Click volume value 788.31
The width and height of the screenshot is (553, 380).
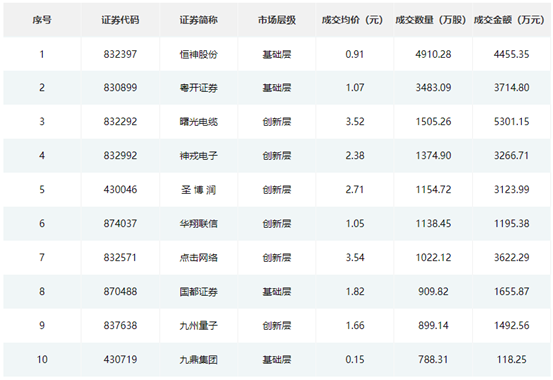(x=433, y=360)
